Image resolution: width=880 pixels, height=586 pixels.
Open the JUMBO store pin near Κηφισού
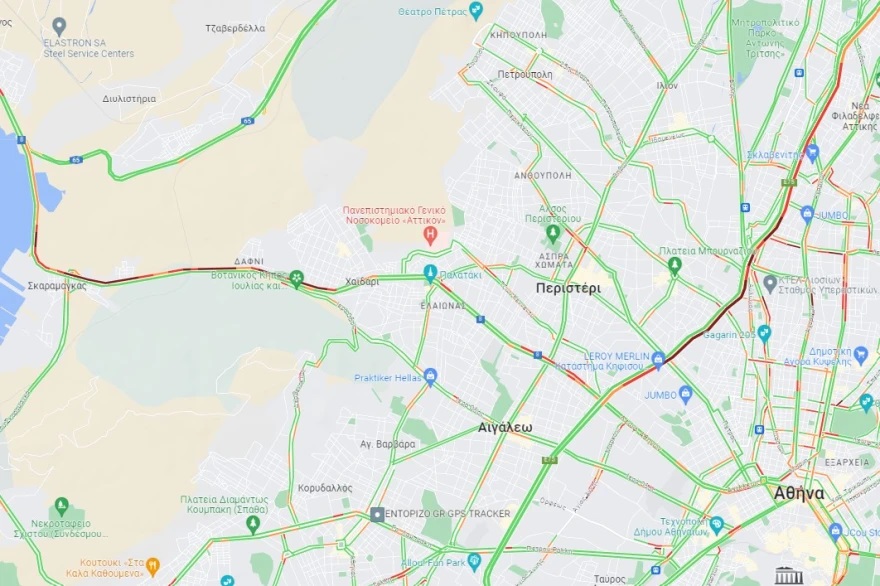point(685,395)
